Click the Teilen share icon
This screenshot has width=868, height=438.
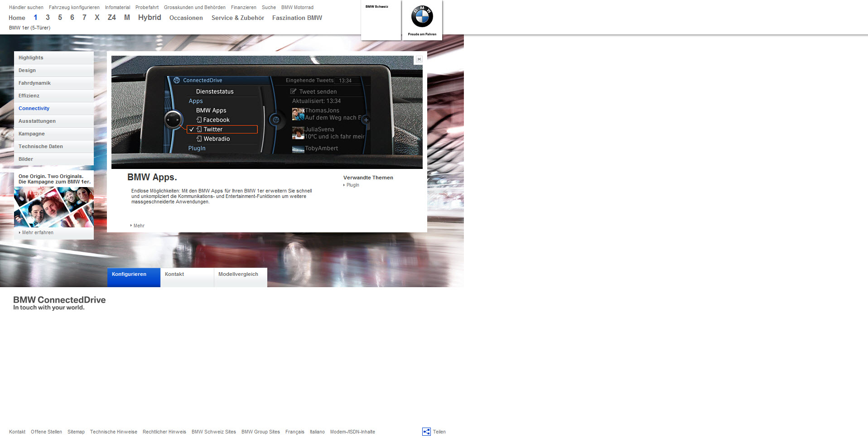click(x=426, y=432)
